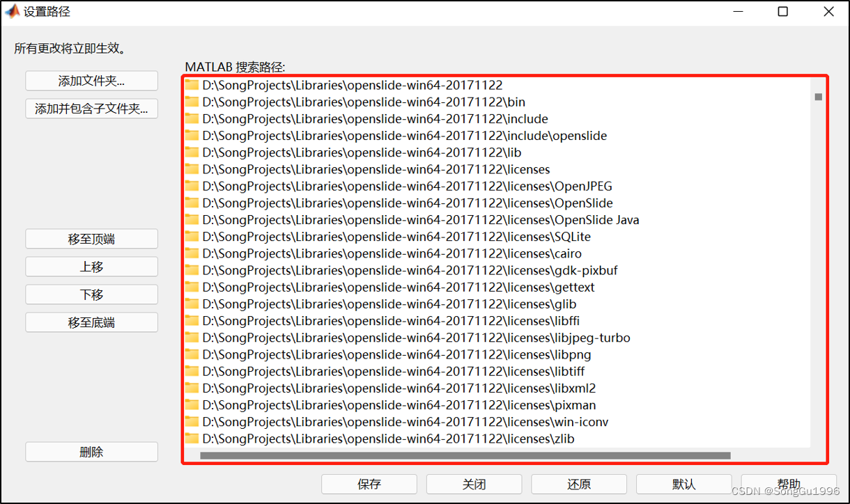Click folder icon of the licenses\SQLite row
This screenshot has width=850, height=504.
click(192, 237)
